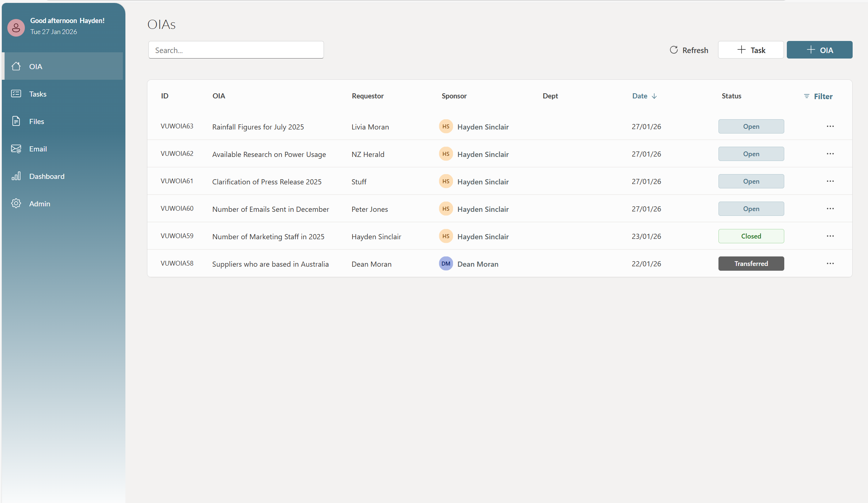Switch to the Tasks section in the sidebar
868x503 pixels.
(x=38, y=94)
